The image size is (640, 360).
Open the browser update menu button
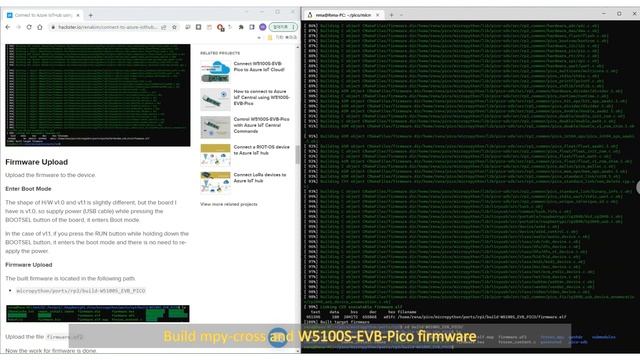pyautogui.click(x=283, y=27)
